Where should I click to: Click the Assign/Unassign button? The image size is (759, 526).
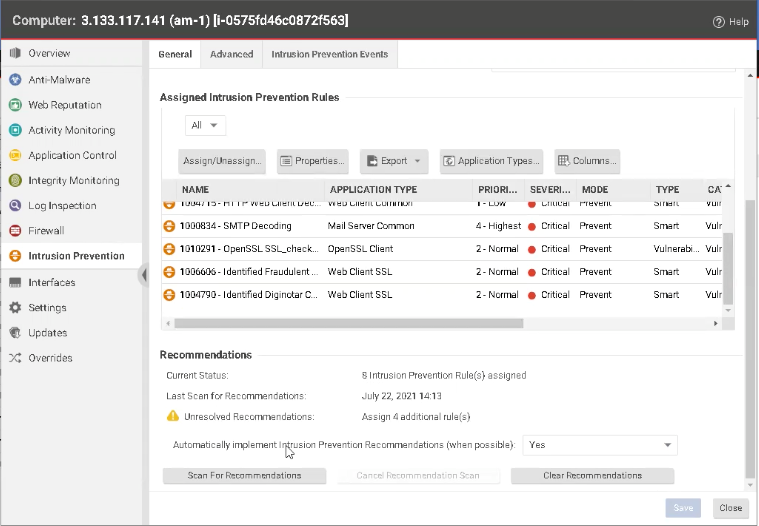(221, 161)
